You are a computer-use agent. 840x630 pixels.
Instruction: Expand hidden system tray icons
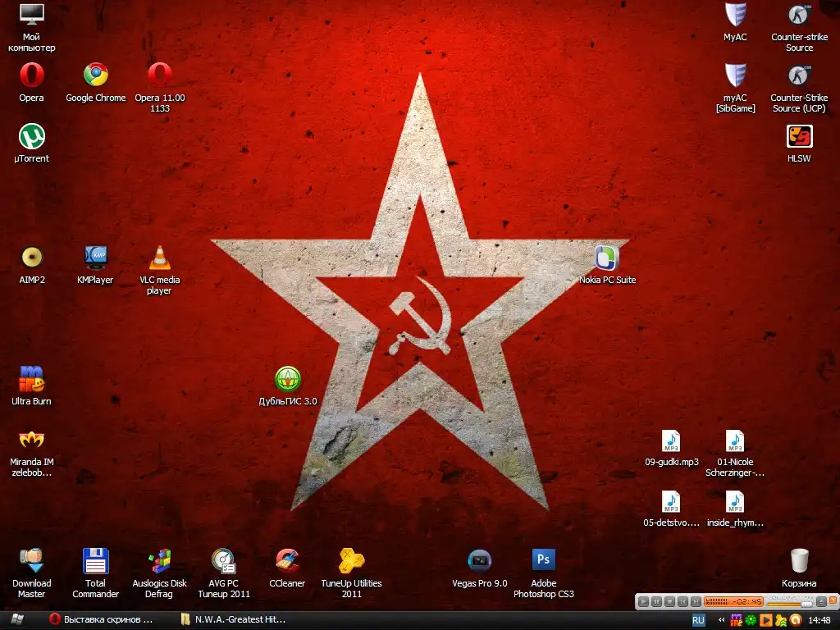[721, 620]
